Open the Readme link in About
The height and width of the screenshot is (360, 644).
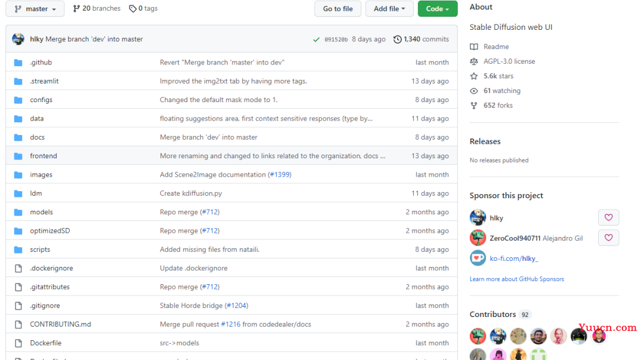tap(490, 47)
